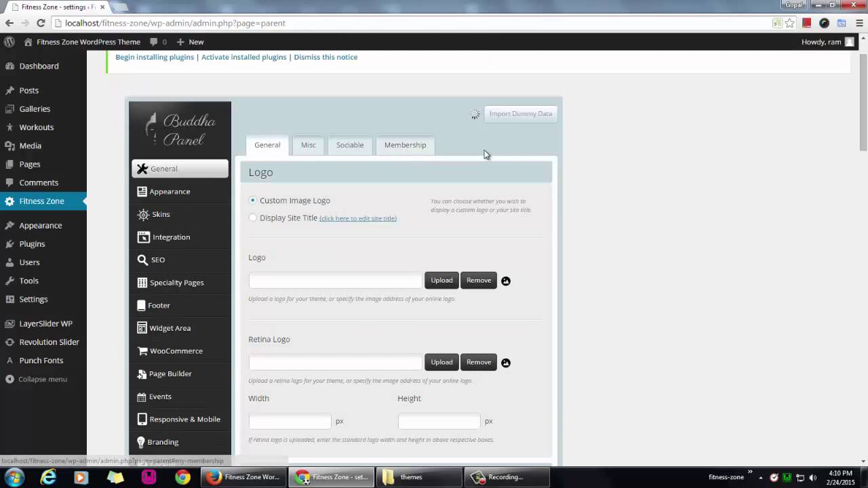Open Windows Start button
The image size is (868, 488).
[14, 477]
